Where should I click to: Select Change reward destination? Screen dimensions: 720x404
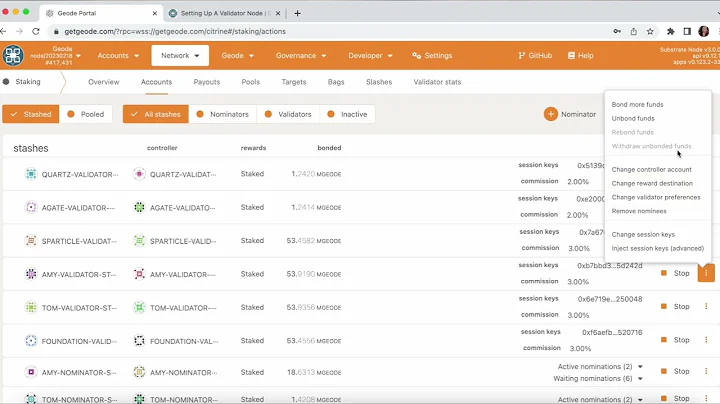(x=652, y=183)
